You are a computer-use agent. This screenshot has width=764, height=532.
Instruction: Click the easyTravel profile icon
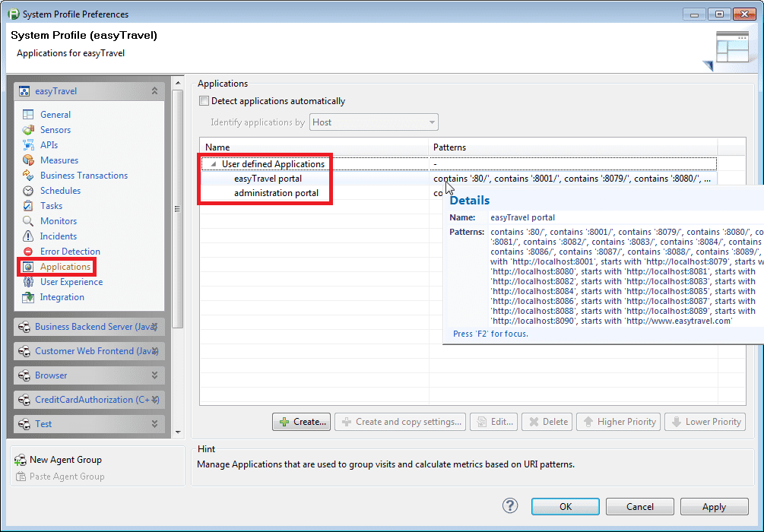(x=24, y=91)
